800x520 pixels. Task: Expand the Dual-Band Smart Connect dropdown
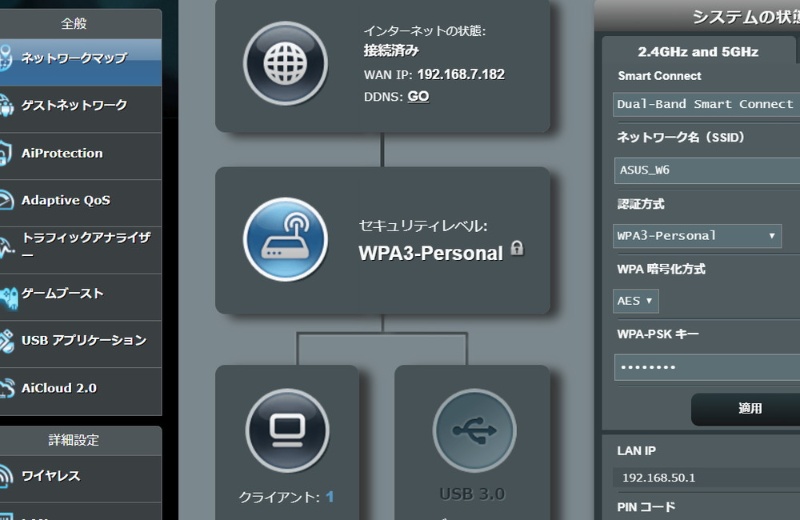706,104
